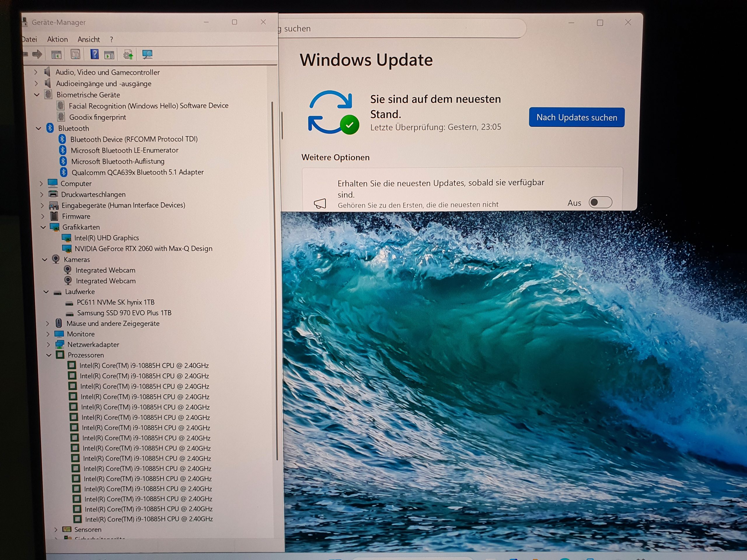
Task: Select Samsung SSD 970 EVO Plus drive
Action: point(124,313)
